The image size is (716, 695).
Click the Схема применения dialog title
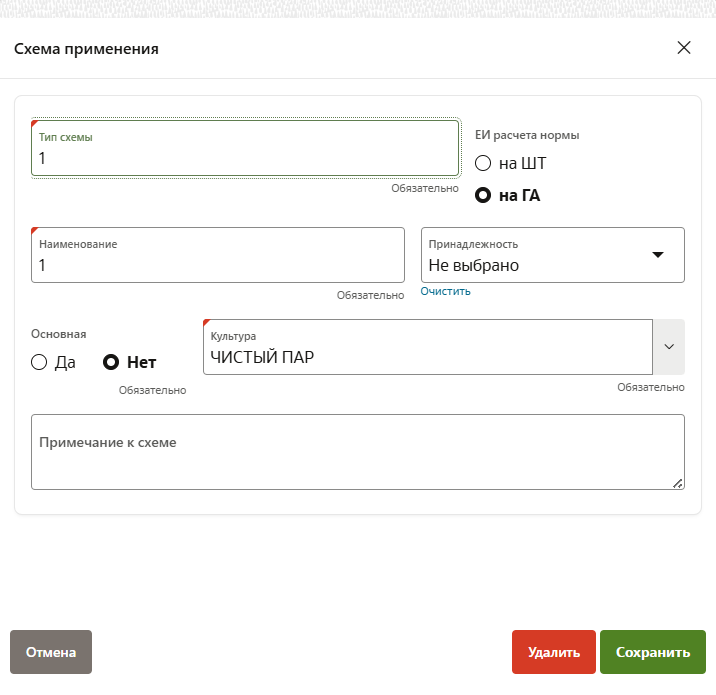pyautogui.click(x=86, y=48)
